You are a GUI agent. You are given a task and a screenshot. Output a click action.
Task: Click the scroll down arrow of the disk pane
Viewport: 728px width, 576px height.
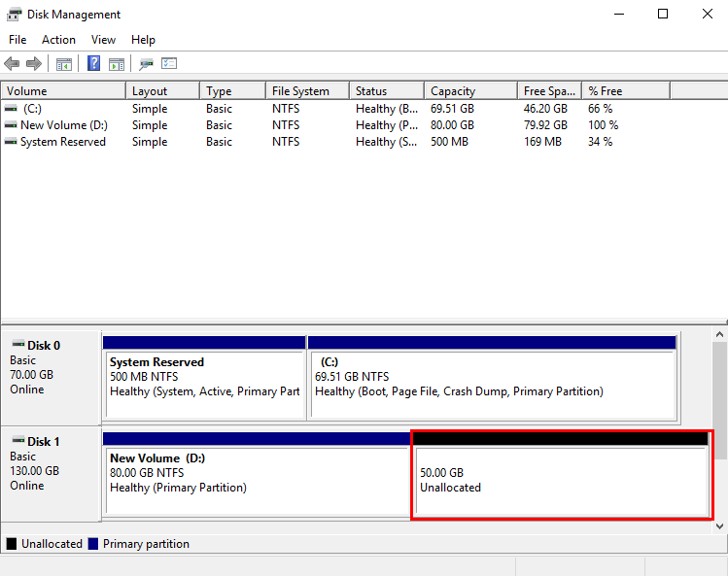pyautogui.click(x=719, y=526)
